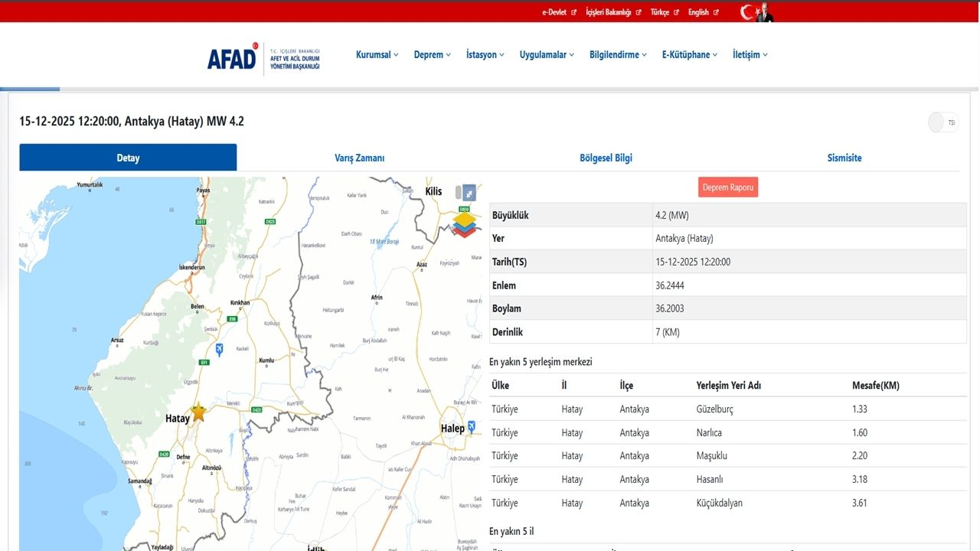Click the external-link icon next to English

pyautogui.click(x=716, y=11)
